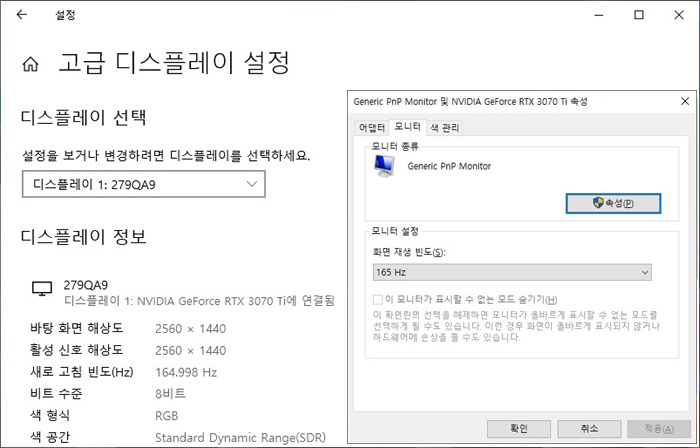The image size is (700, 448).
Task: Toggle the 표시할 수 없는 모드 숨기기 checkbox
Action: point(377,299)
